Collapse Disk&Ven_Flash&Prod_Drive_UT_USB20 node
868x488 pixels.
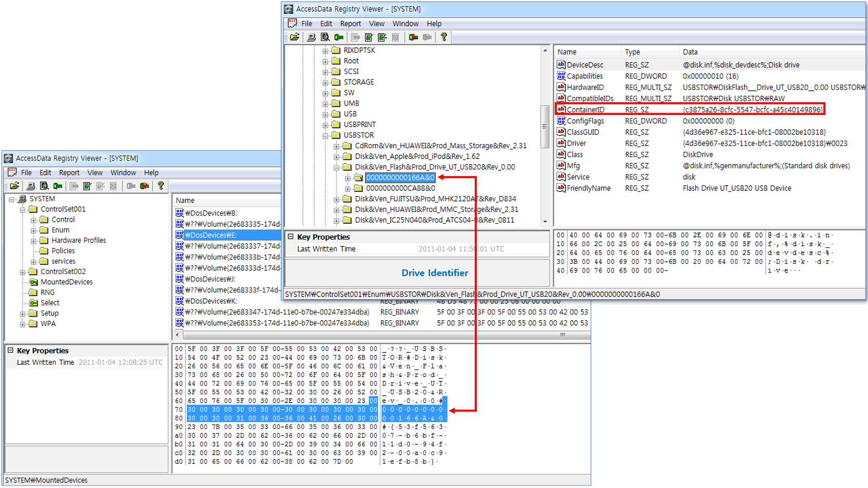pos(336,167)
